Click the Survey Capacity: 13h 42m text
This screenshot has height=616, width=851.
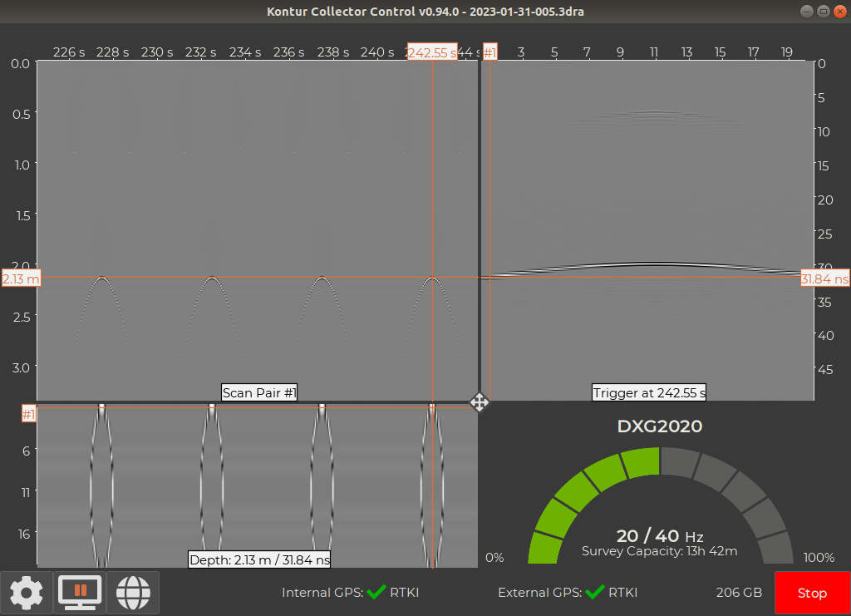pos(659,551)
